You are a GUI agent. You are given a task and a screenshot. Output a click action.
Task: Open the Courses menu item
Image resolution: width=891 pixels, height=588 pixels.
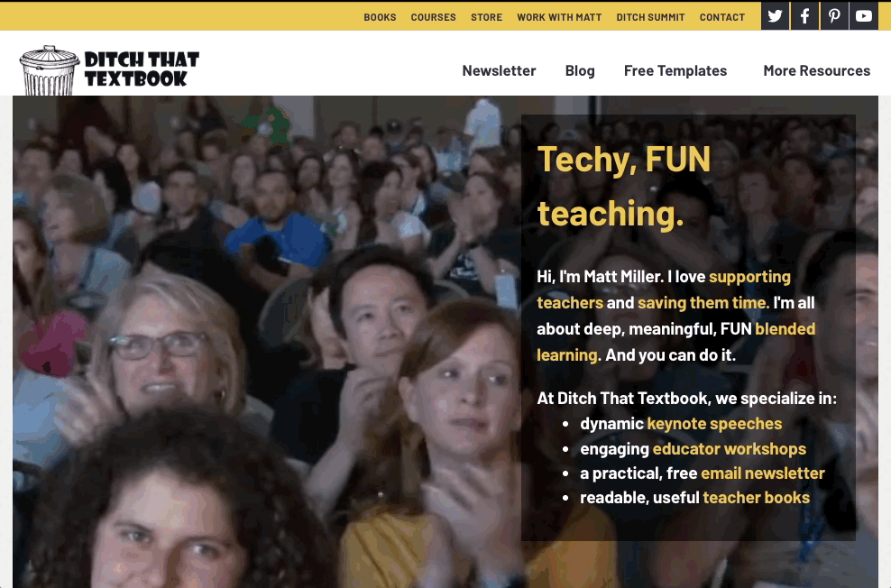click(433, 18)
